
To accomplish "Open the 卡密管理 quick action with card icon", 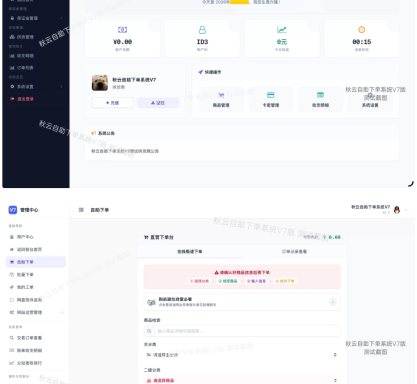I will click(271, 99).
